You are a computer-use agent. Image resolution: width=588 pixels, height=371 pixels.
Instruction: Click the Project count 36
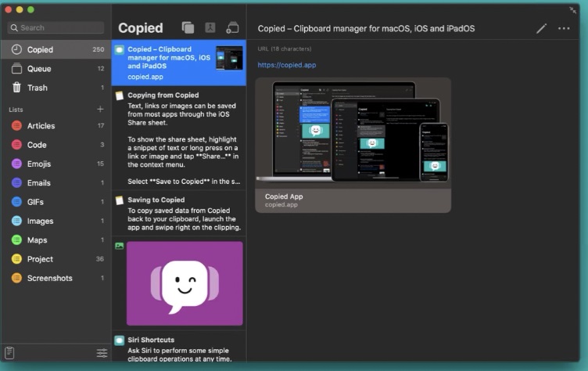point(100,259)
